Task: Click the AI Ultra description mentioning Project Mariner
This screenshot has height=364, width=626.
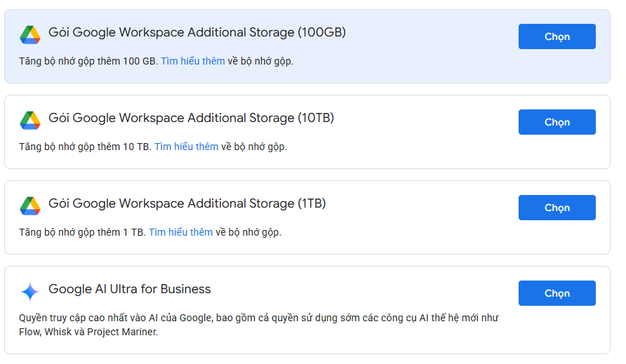Action: pyautogui.click(x=259, y=325)
